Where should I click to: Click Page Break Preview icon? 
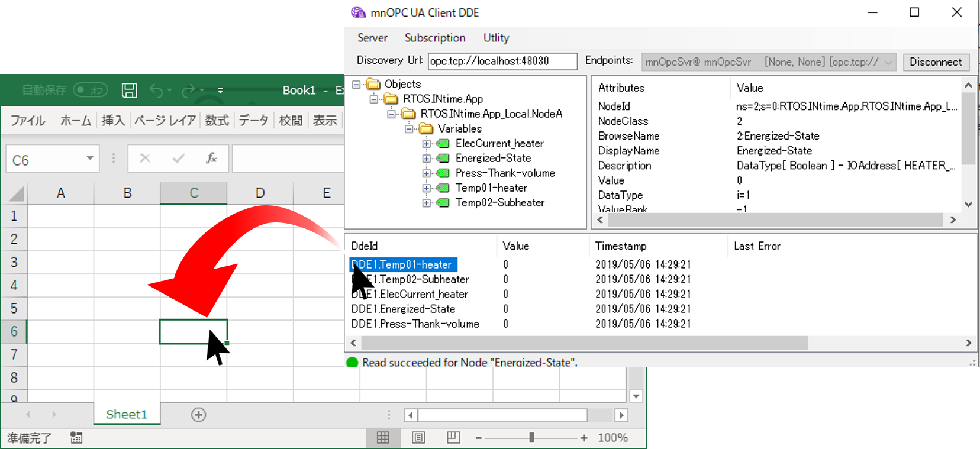(x=453, y=438)
